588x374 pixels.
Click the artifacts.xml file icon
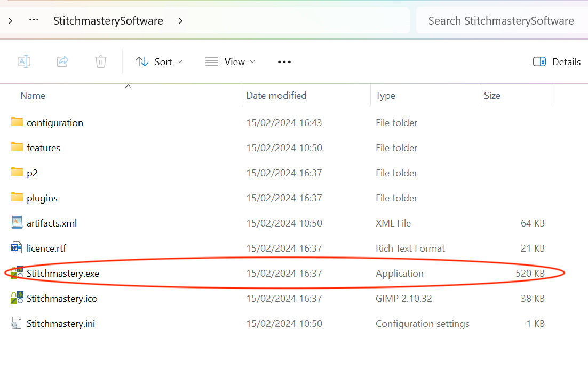17,222
